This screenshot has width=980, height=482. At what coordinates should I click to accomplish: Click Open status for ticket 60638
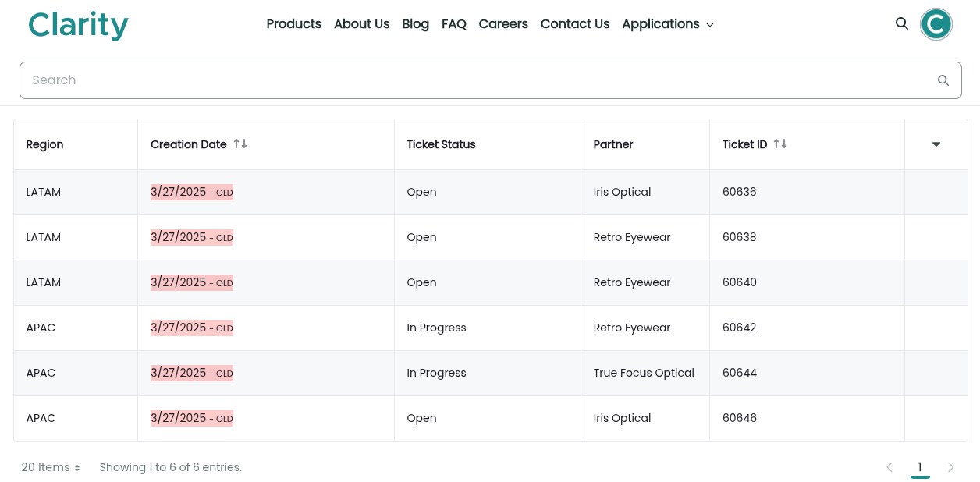pyautogui.click(x=421, y=237)
